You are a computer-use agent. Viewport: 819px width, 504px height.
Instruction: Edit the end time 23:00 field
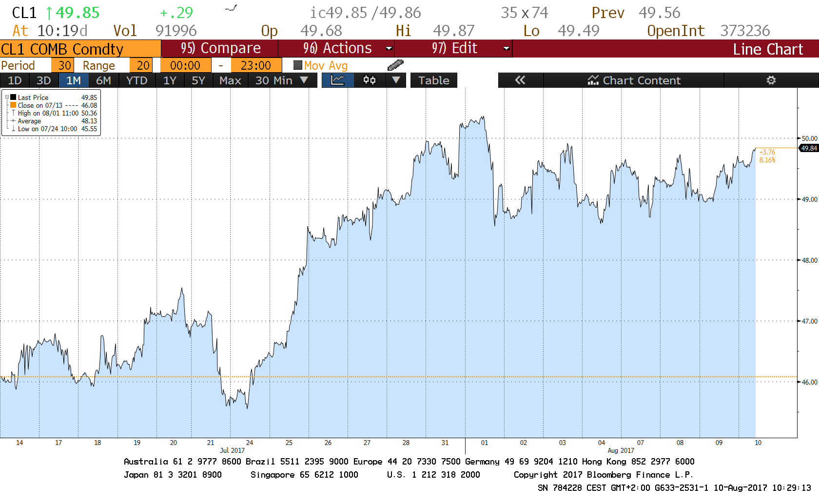(256, 65)
